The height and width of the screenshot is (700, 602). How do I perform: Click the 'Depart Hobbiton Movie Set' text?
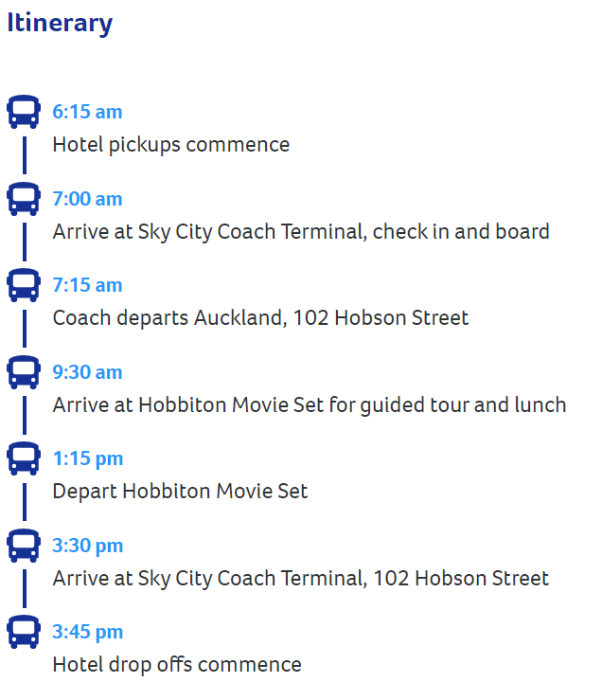click(x=180, y=492)
